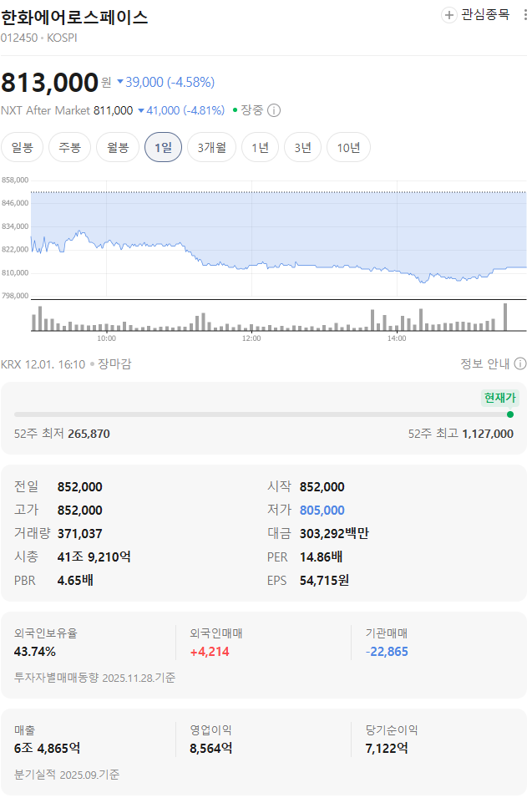Click the plus icon beside 관심종목
This screenshot has width=532, height=798.
point(448,15)
